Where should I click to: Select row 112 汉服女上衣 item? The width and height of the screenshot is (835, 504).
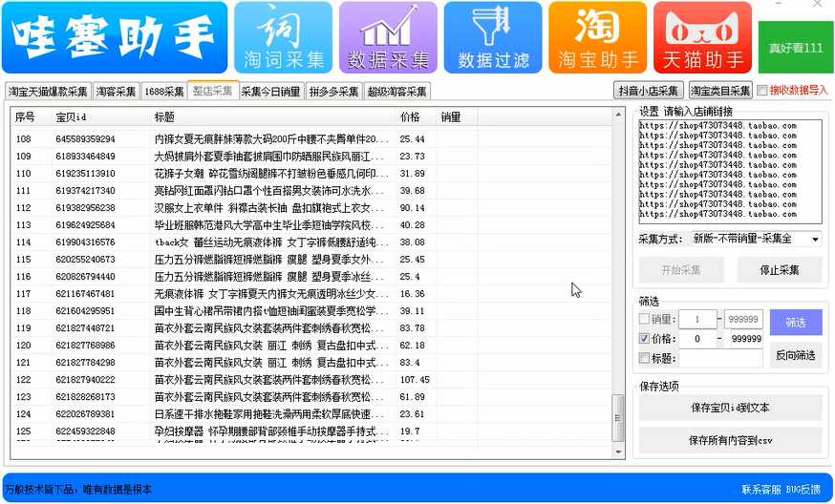pos(311,207)
